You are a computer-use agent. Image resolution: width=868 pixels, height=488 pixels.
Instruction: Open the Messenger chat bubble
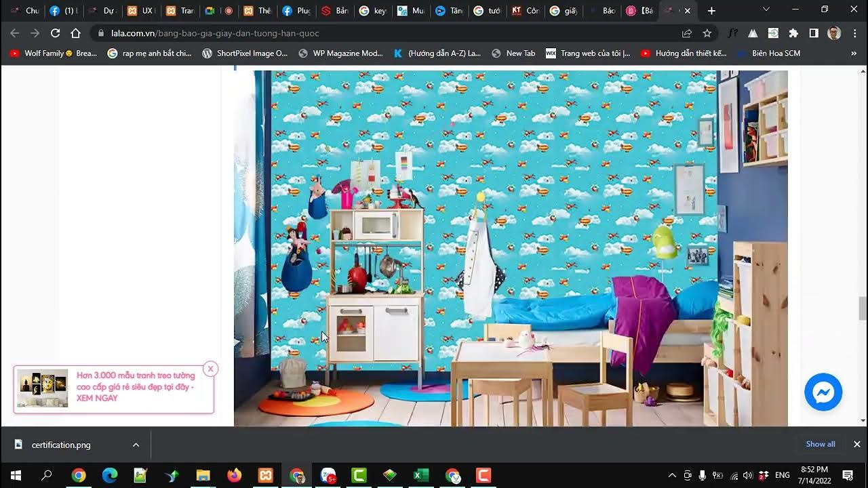coord(823,392)
